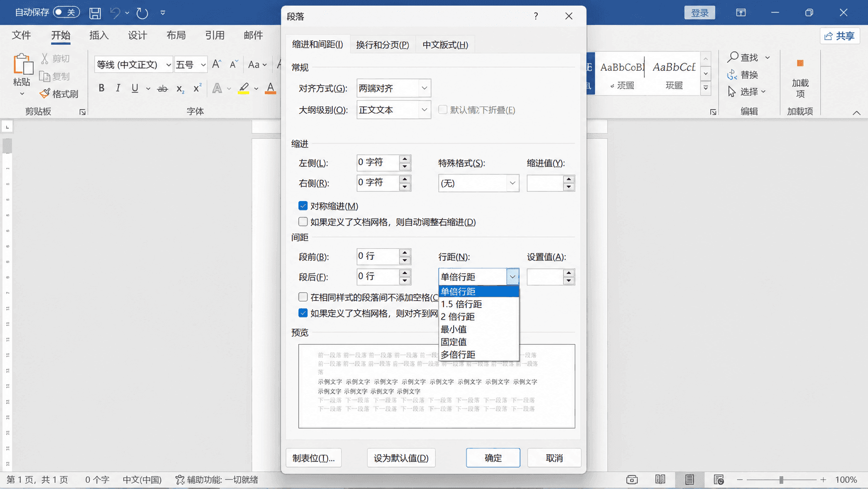Toggle Italic formatting

point(118,88)
